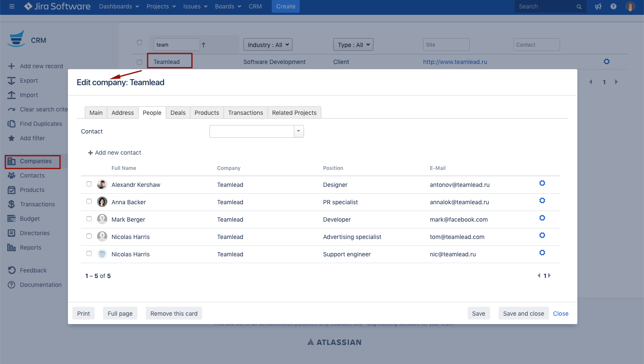
Task: Open the Related Projects tab
Action: tap(294, 113)
